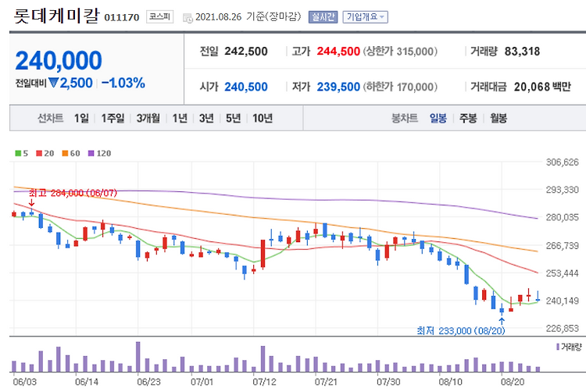Viewport: 586px width, 392px height.
Task: Click the change rate -1.03%
Action: 123,83
